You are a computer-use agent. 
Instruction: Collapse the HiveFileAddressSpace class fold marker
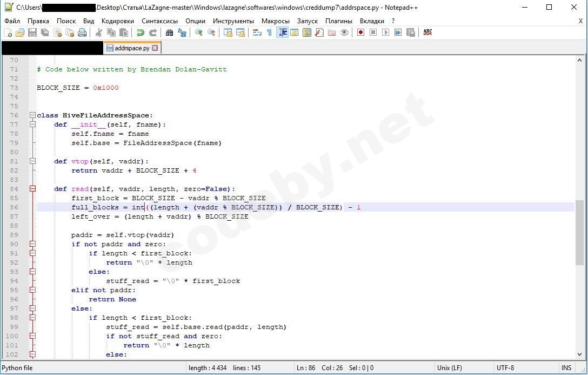click(32, 115)
